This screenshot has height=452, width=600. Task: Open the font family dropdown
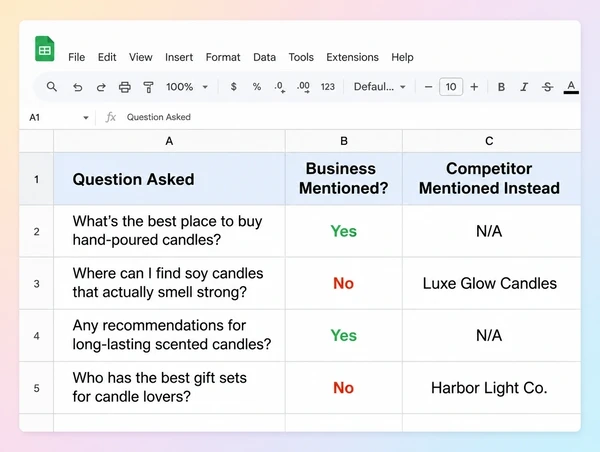tap(379, 87)
